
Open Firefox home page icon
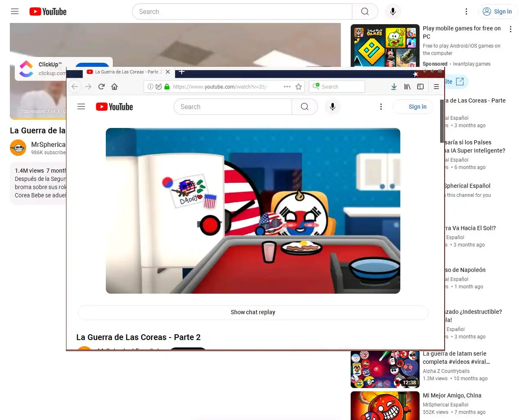(114, 87)
